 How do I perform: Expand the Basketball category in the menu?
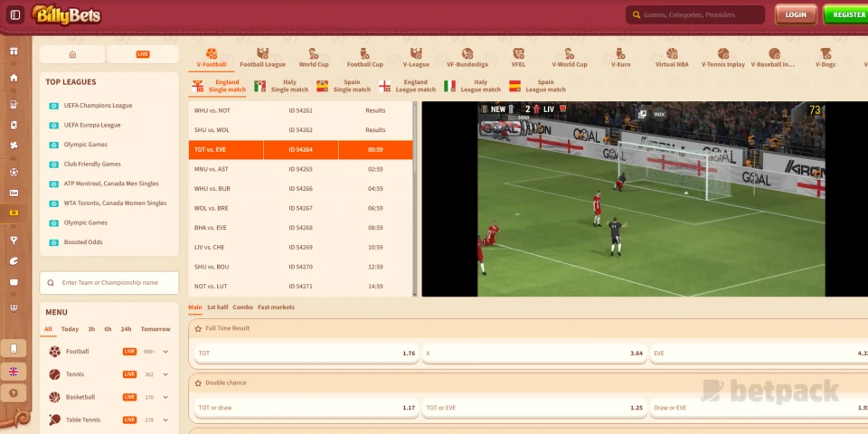click(80, 397)
